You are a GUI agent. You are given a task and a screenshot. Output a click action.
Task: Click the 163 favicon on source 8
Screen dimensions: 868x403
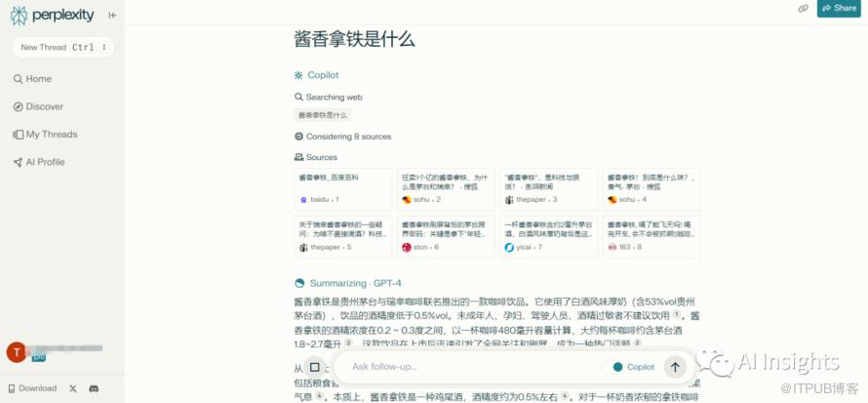(612, 248)
